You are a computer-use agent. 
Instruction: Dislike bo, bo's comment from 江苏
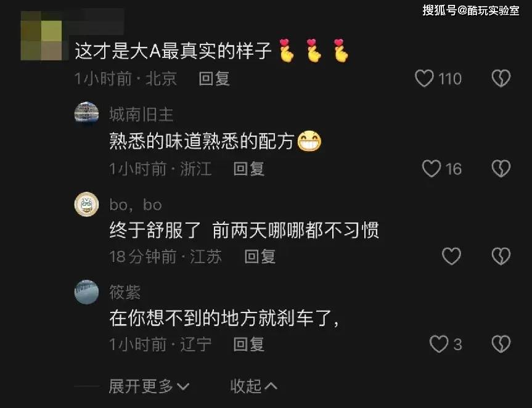point(501,256)
